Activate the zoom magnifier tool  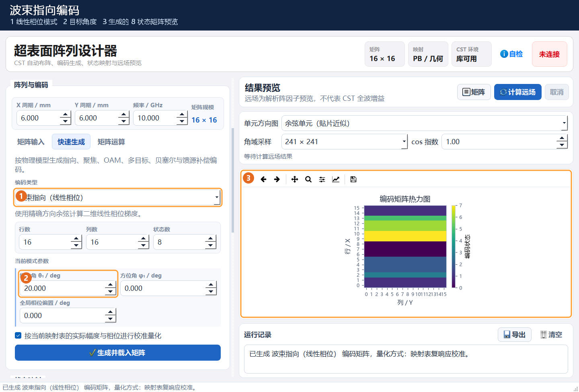pyautogui.click(x=308, y=179)
